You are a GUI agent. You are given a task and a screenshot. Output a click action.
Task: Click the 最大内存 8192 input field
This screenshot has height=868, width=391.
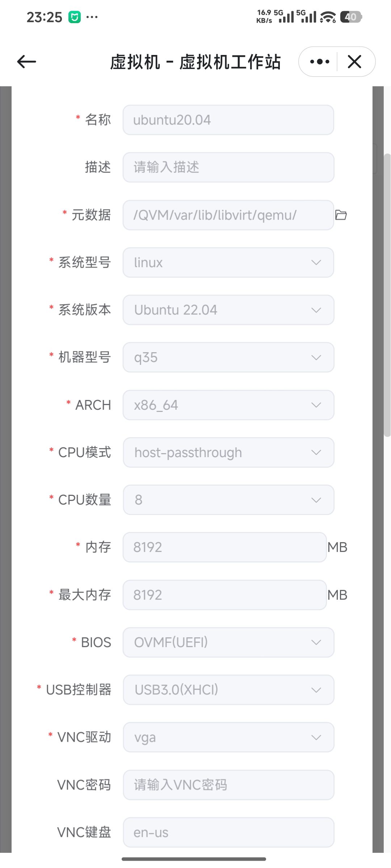224,595
